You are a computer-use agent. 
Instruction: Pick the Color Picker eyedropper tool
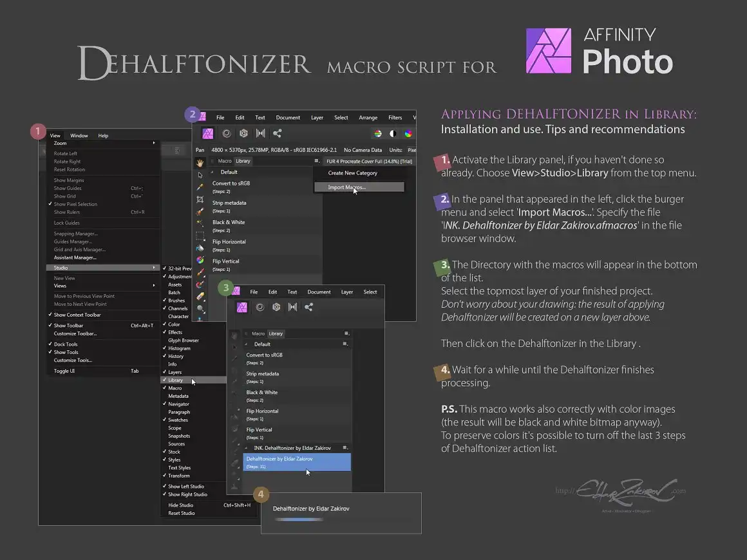pyautogui.click(x=200, y=187)
